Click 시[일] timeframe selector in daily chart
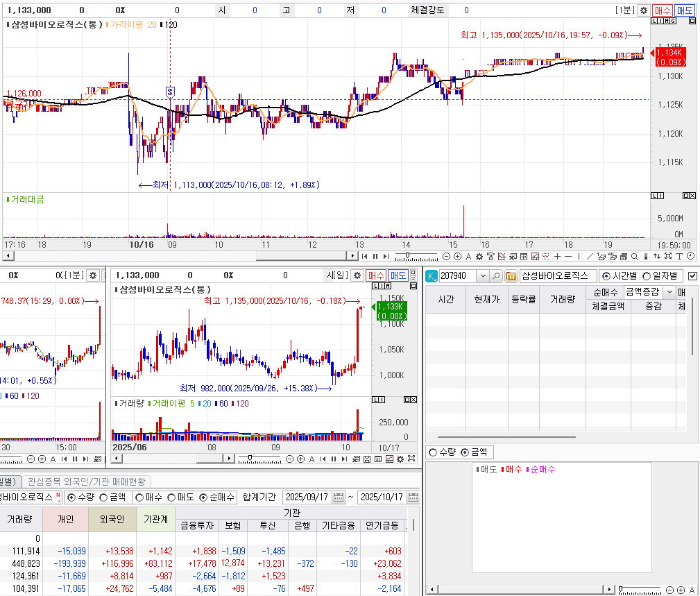This screenshot has height=596, width=700. pos(337,275)
